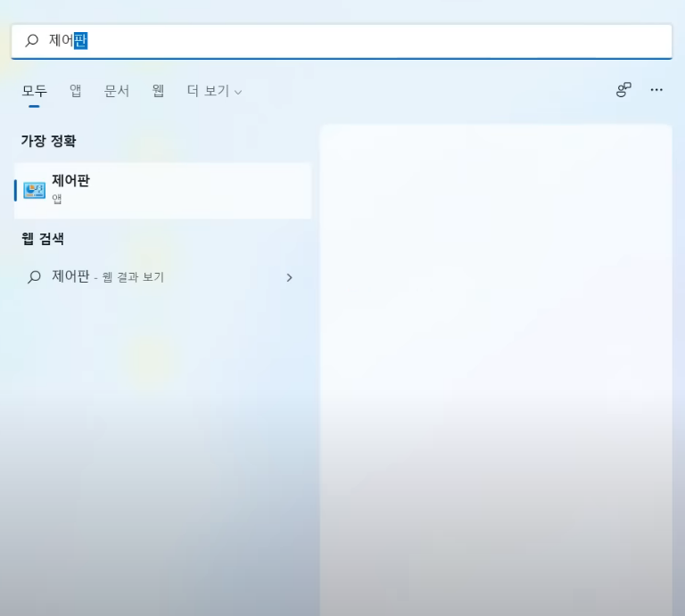Expand the 더 보기 dropdown

[214, 91]
